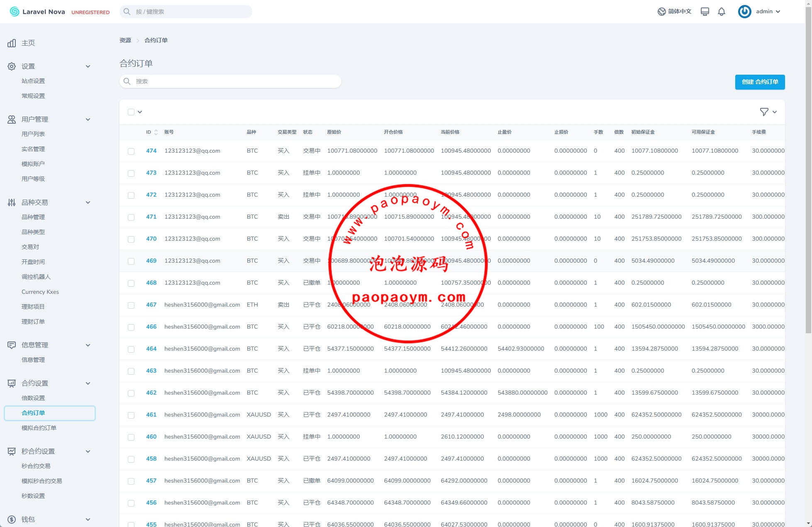812x527 pixels.
Task: Open order ID 468 link
Action: [x=151, y=283]
